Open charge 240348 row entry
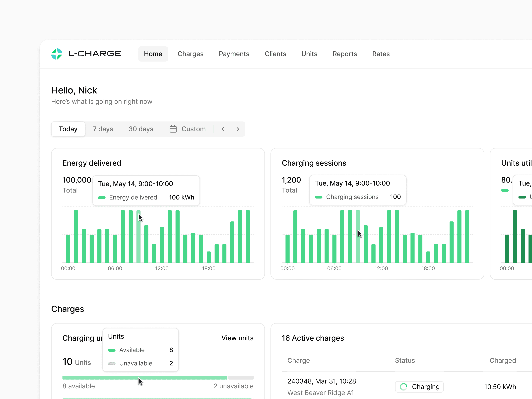532x399 pixels. click(x=322, y=381)
